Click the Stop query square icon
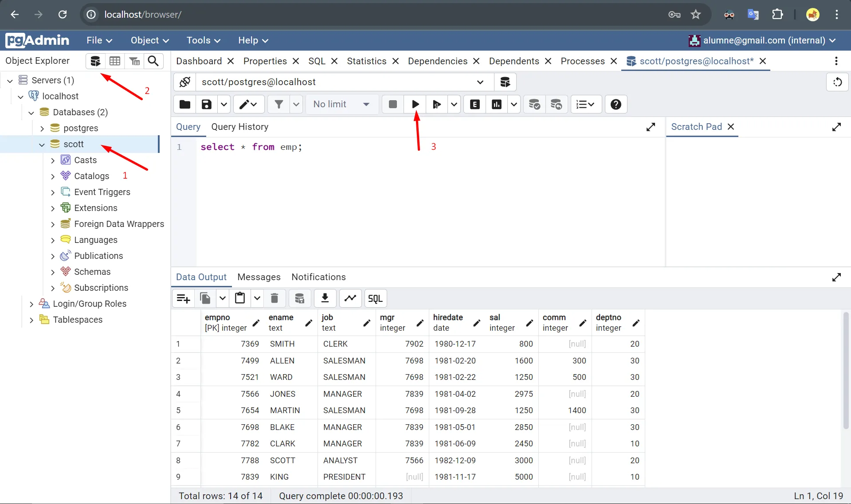The height and width of the screenshot is (504, 851). click(392, 104)
